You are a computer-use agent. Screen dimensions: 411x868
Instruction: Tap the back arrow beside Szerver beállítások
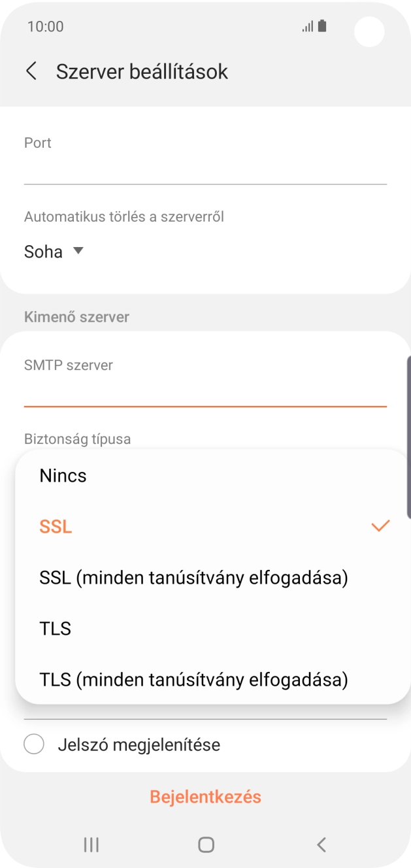[x=31, y=71]
